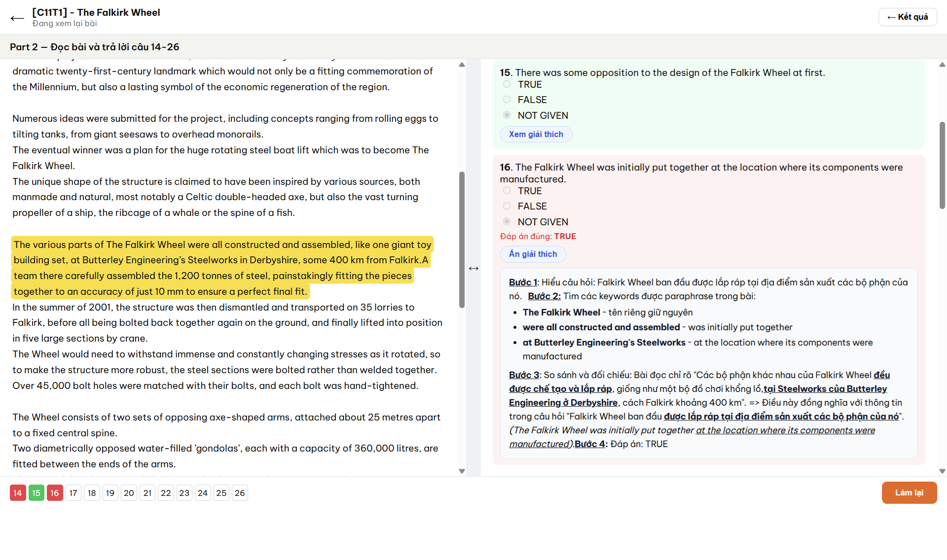Click the passage scrollbar down arrow
Image resolution: width=947 pixels, height=560 pixels.
[x=462, y=471]
